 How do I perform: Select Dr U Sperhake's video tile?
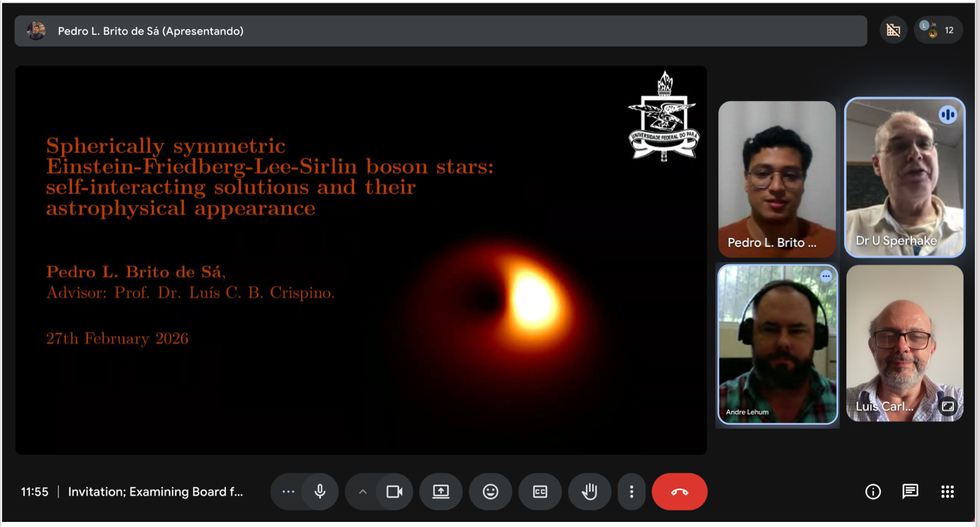point(904,177)
